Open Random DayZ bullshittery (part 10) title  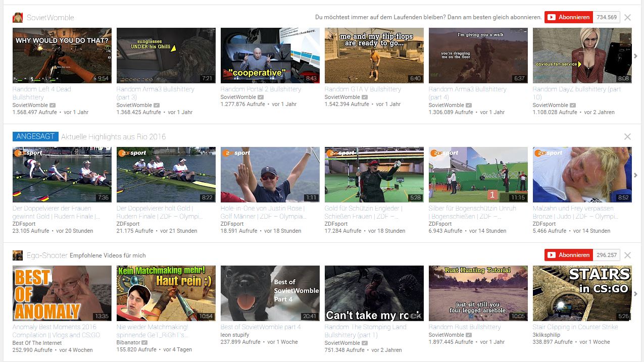click(x=577, y=93)
